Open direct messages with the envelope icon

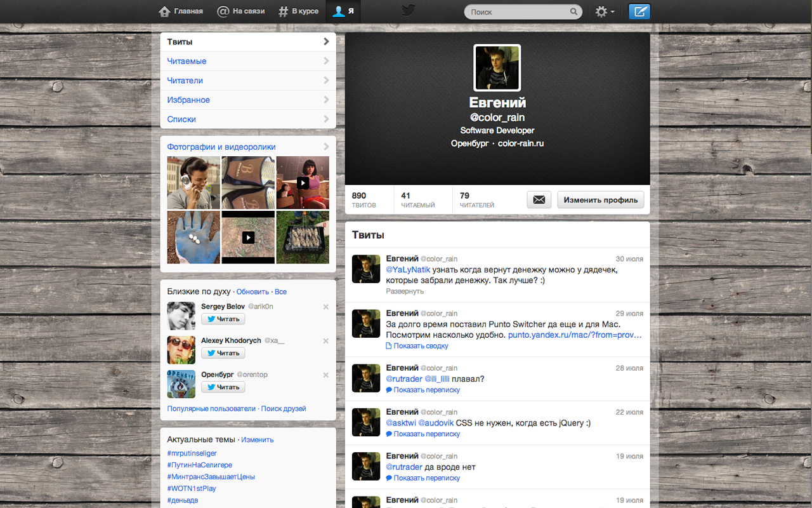(x=539, y=199)
